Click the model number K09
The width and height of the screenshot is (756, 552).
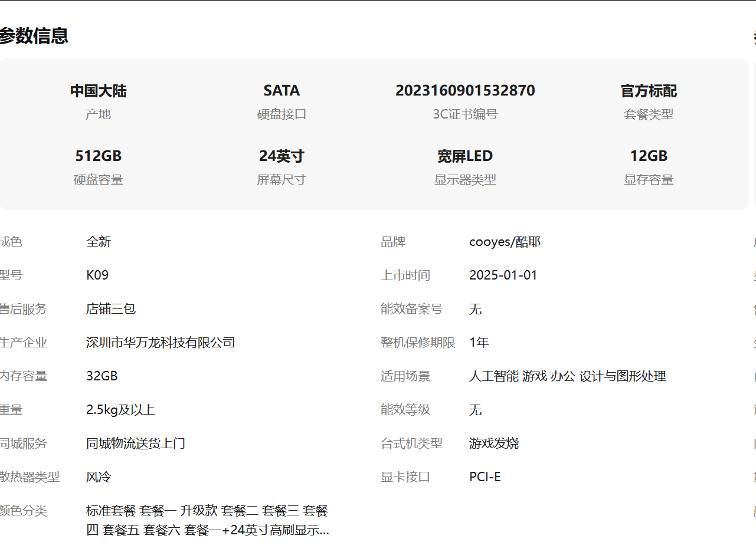(97, 275)
